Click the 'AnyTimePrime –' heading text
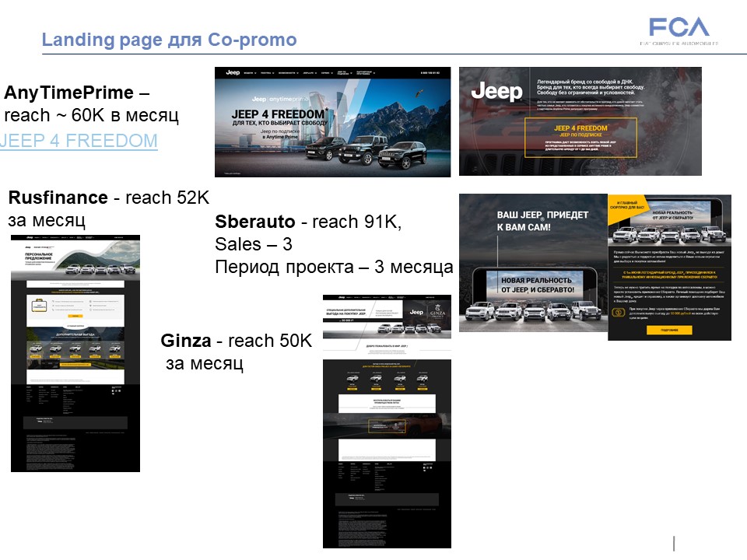The width and height of the screenshot is (747, 560). coord(77,93)
